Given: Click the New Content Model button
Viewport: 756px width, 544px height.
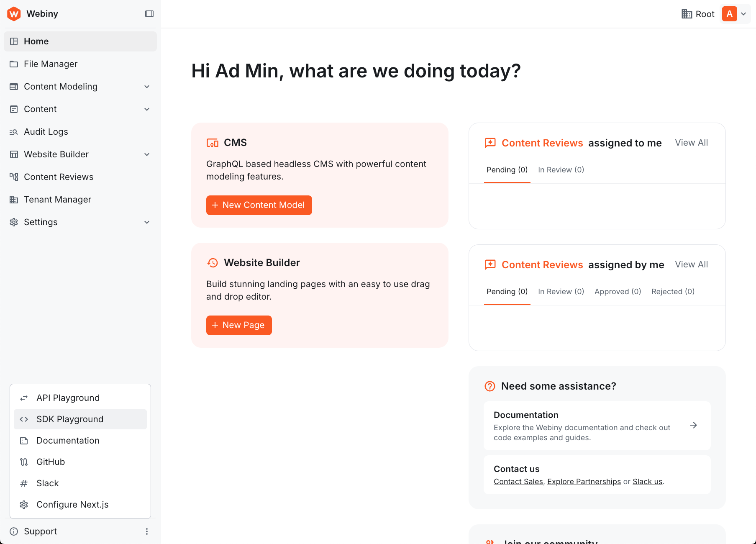Looking at the screenshot, I should tap(259, 205).
